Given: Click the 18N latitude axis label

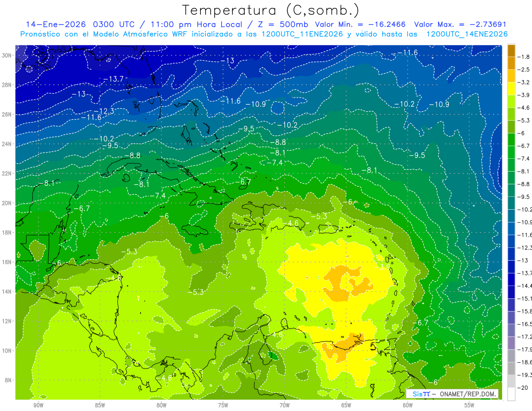Looking at the screenshot, I should 8,232.
